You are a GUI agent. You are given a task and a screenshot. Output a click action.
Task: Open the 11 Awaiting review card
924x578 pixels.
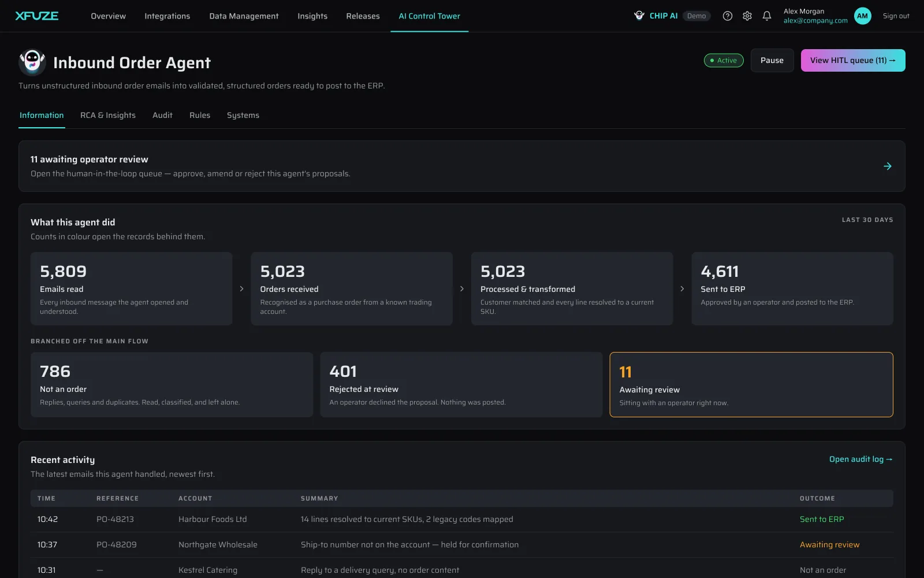coord(751,384)
